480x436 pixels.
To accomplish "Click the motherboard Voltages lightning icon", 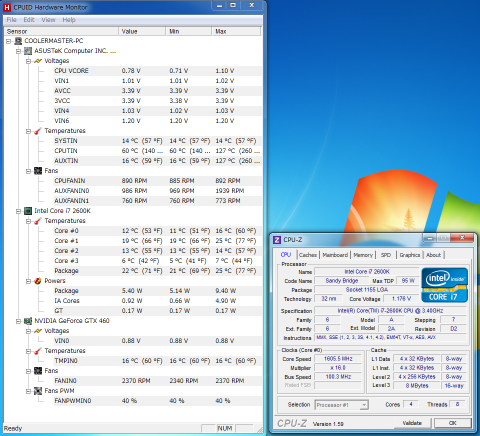I will 38,61.
